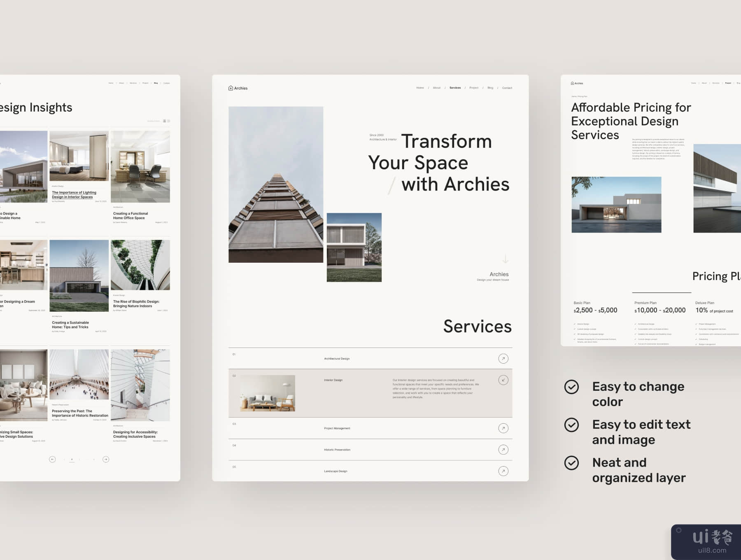This screenshot has height=560, width=741.
Task: Click the scroll-down arrow above Archies tagline
Action: click(x=506, y=259)
